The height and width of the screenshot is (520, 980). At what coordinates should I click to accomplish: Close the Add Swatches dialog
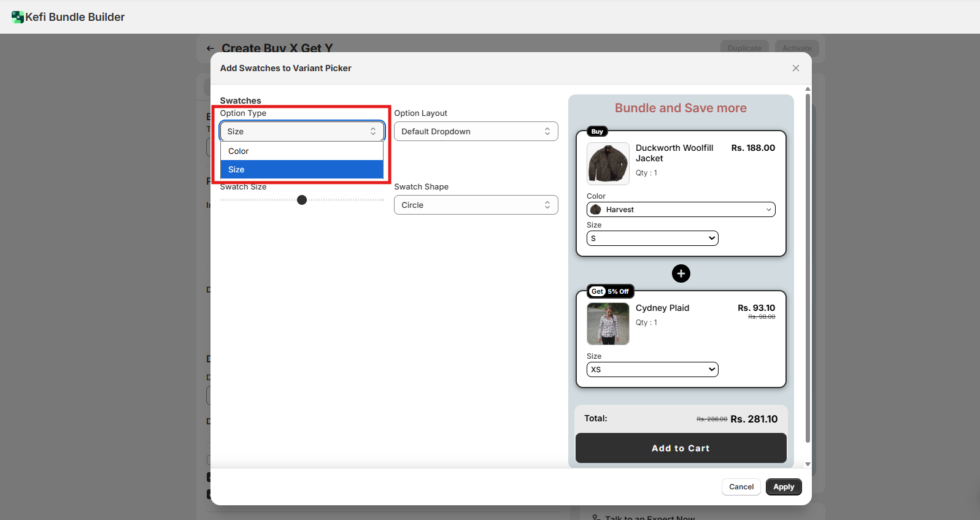click(x=795, y=68)
